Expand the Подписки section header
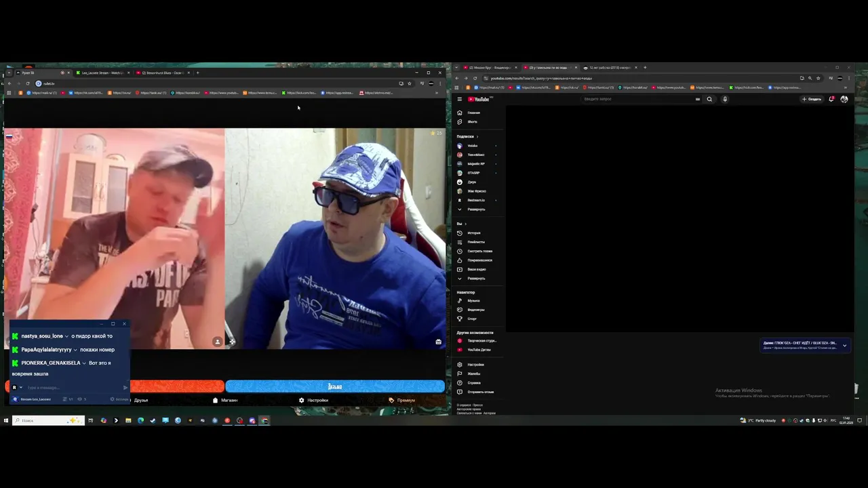 coord(467,136)
